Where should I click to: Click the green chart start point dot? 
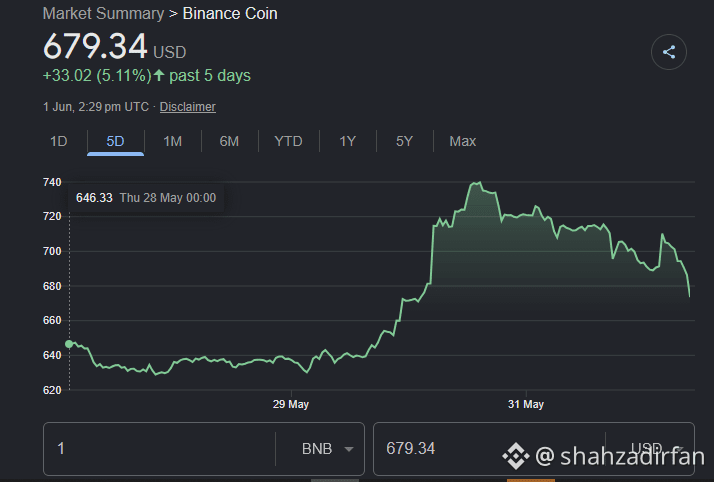click(69, 344)
